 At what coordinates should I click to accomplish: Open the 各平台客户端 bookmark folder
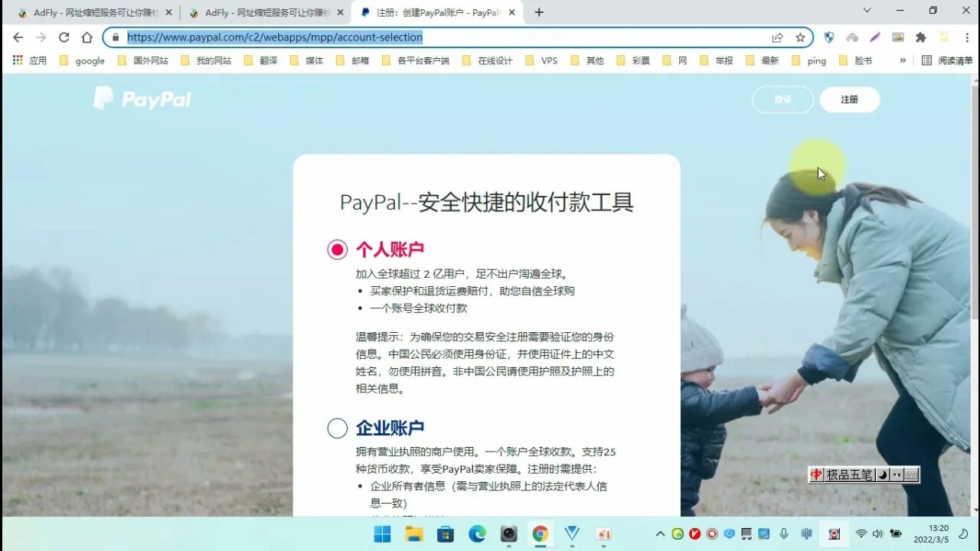click(416, 60)
